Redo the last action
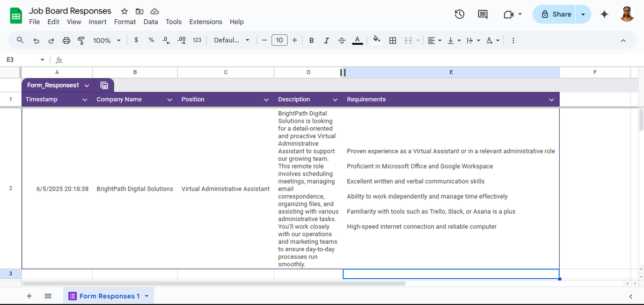Viewport: 644px width, 305px height. tap(52, 40)
